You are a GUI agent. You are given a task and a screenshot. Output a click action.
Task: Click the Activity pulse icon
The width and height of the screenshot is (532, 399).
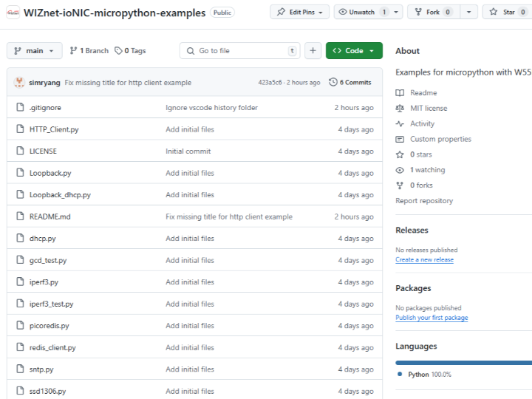coord(400,123)
